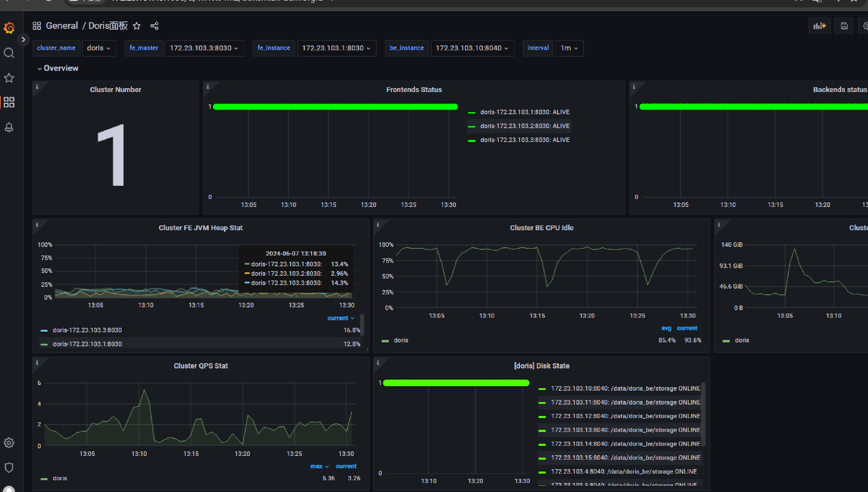868x492 pixels.
Task: Open the Alerting bell icon
Action: pyautogui.click(x=9, y=127)
